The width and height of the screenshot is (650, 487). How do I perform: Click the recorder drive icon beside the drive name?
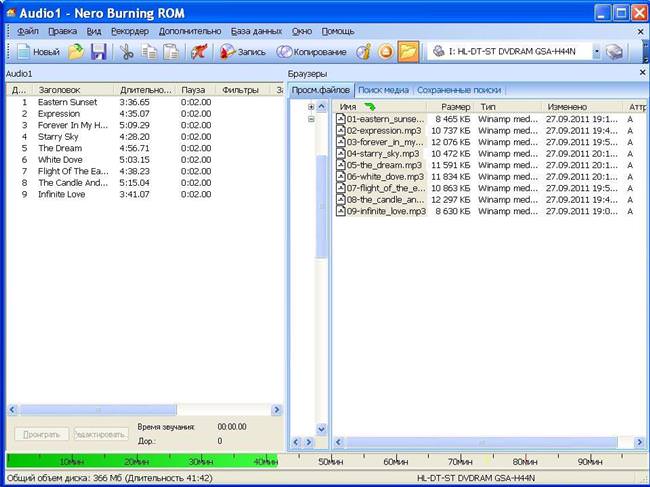pyautogui.click(x=439, y=51)
